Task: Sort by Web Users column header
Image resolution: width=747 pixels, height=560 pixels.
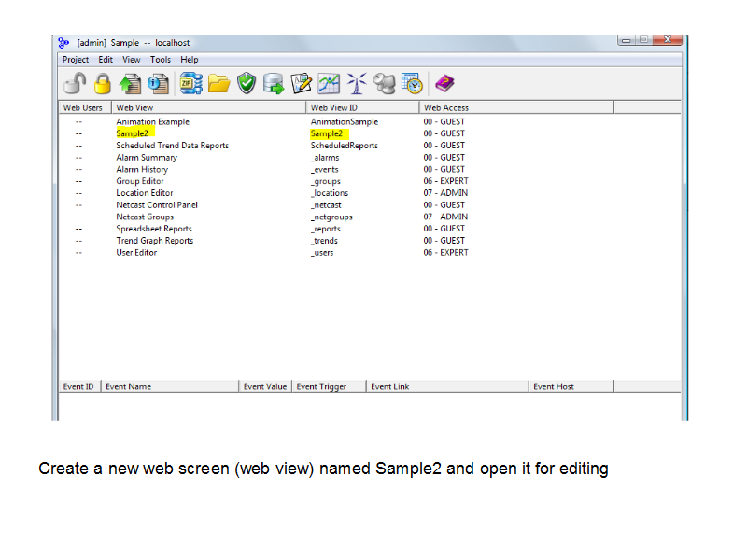Action: (x=85, y=107)
